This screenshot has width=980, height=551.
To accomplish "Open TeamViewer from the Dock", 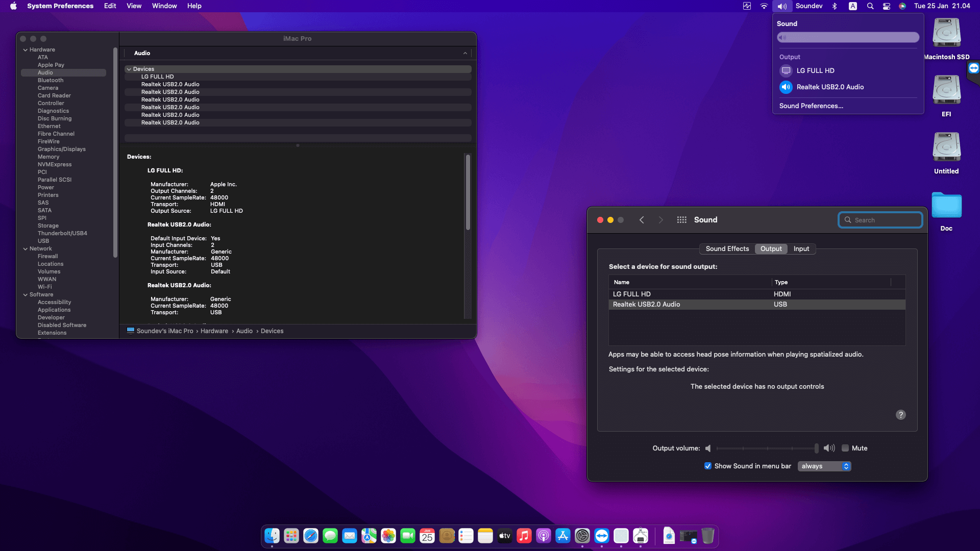I will pos(602,536).
